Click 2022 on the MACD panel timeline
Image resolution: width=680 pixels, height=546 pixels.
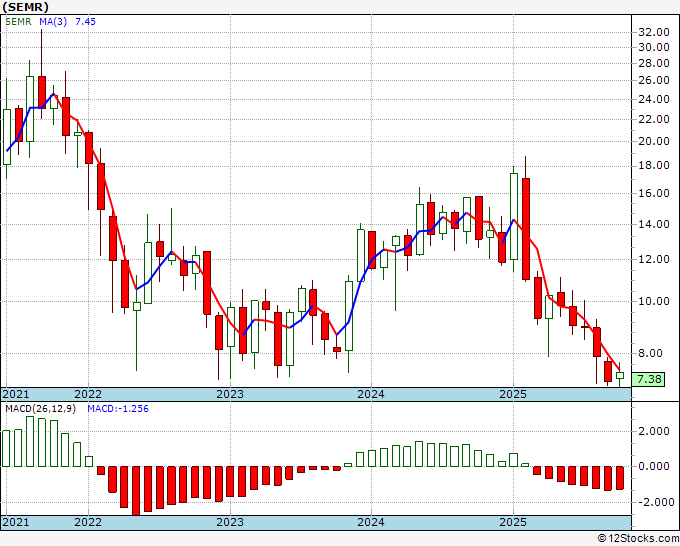coord(88,522)
